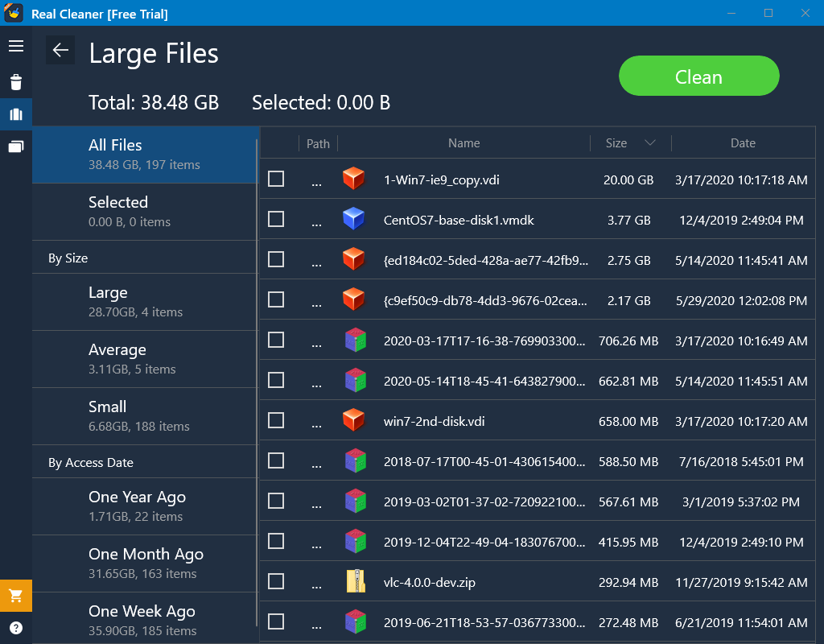
Task: Sort by the Size column header
Action: (x=616, y=143)
